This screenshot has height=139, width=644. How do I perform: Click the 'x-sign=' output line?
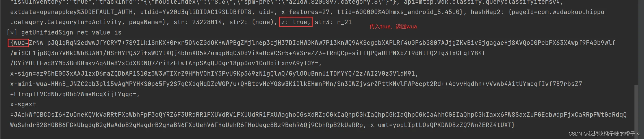(x=214, y=73)
